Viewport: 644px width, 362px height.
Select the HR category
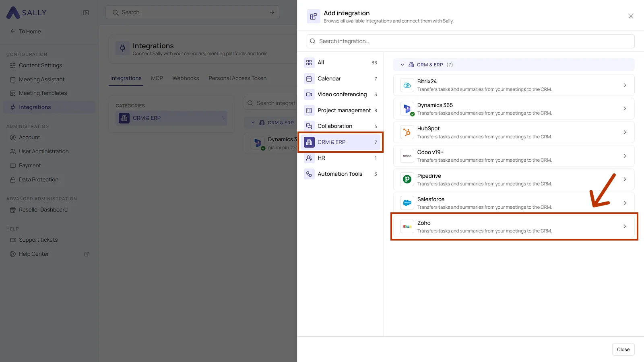(x=341, y=158)
